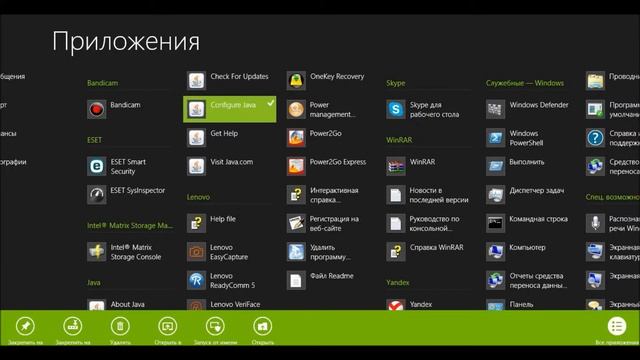This screenshot has height=360, width=640.
Task: Click the Bandicam group heading
Action: [102, 83]
